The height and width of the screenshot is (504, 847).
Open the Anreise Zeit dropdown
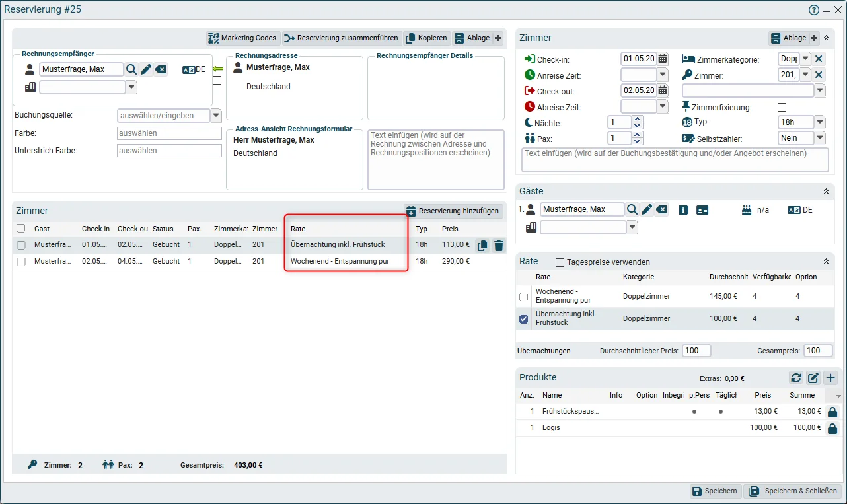[663, 75]
